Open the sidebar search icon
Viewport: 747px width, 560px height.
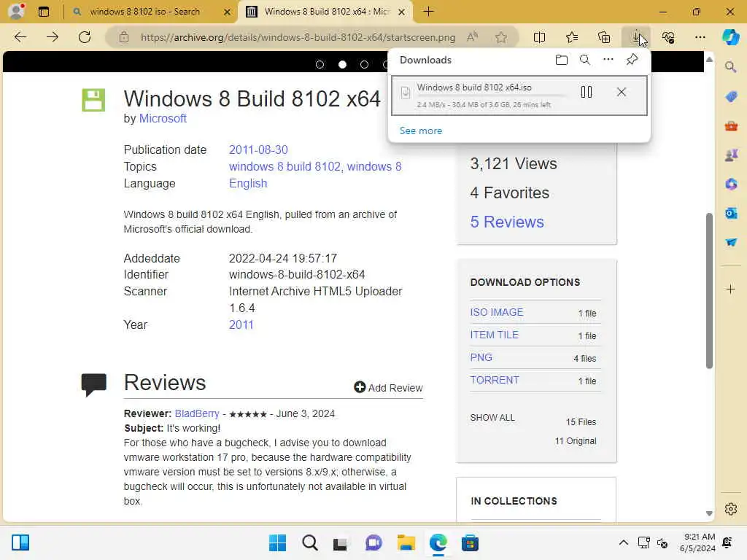pos(731,67)
